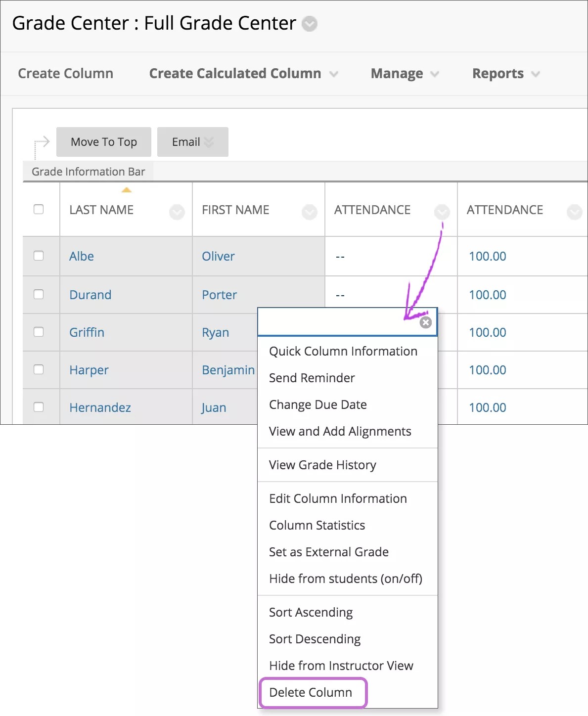588x716 pixels.
Task: Expand the Manage dropdown menu
Action: coord(404,73)
